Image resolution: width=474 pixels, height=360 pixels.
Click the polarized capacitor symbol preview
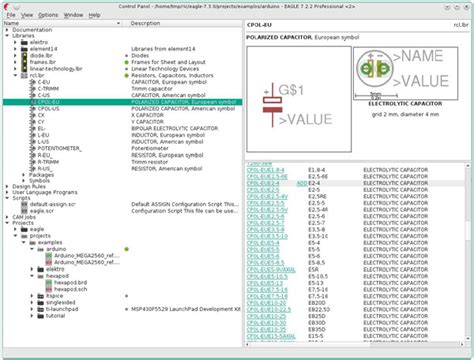pyautogui.click(x=299, y=99)
